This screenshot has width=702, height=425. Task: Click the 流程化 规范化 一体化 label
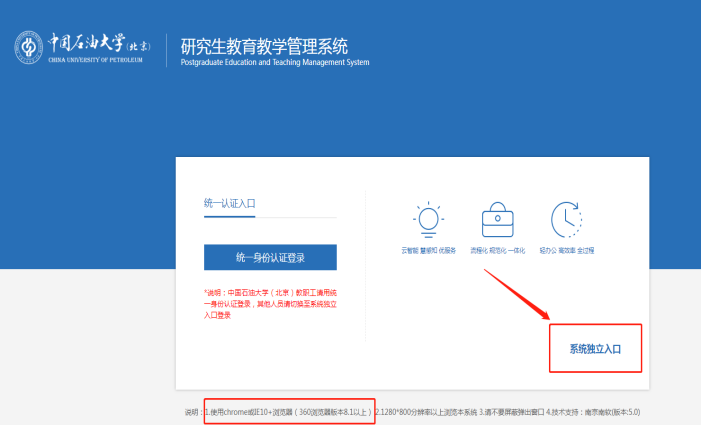coord(497,250)
